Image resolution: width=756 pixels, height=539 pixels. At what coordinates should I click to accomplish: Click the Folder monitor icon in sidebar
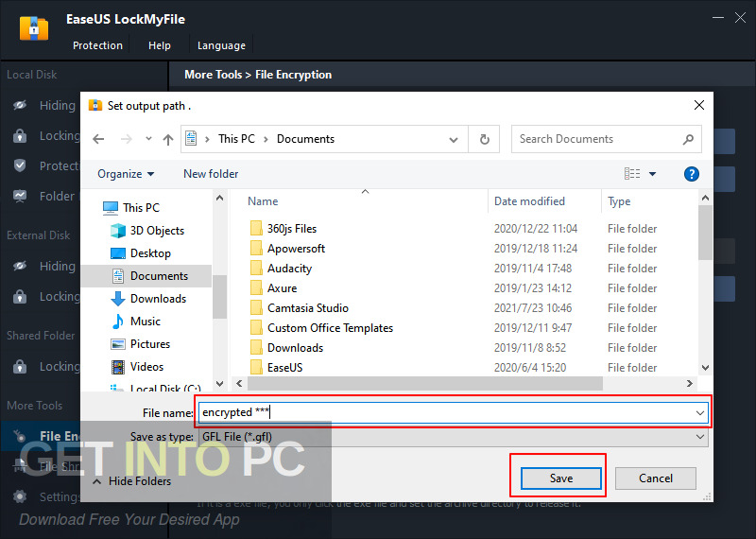20,196
